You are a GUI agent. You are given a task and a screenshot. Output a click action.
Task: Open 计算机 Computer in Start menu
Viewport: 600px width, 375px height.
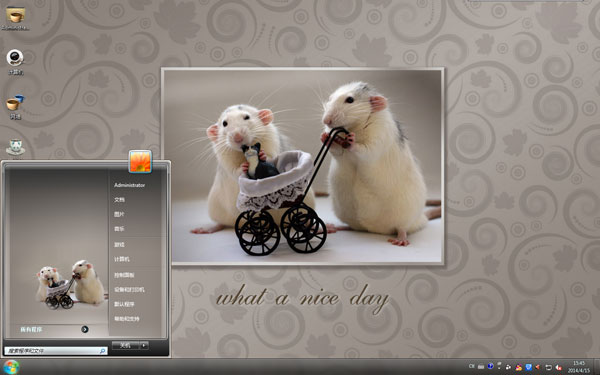(x=122, y=259)
